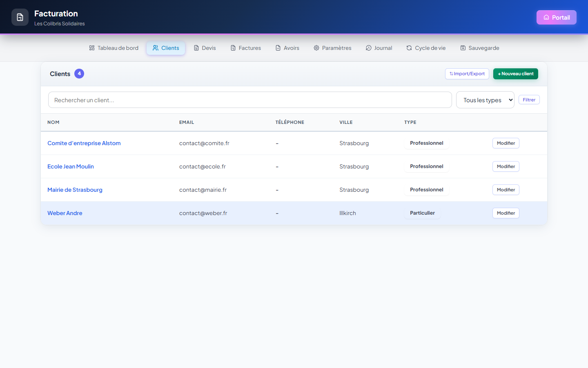Click the Tableau de bord grid icon
Screen dimensions: 588x368
(x=92, y=48)
